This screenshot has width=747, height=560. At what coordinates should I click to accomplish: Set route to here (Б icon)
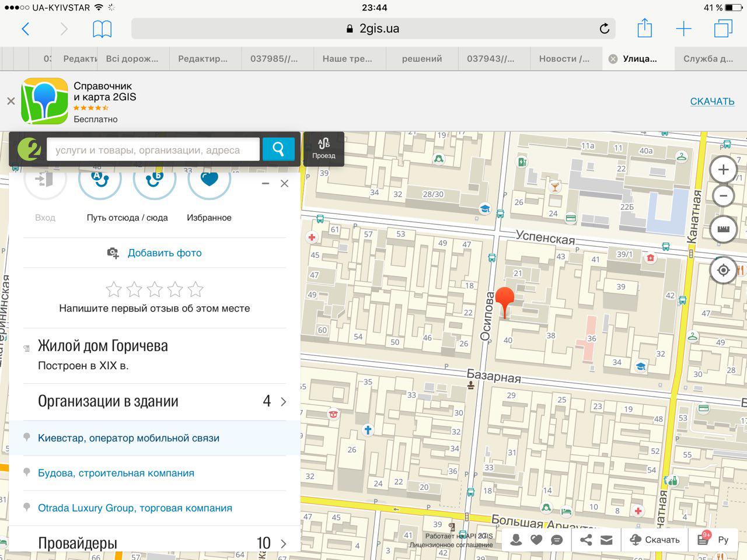click(x=155, y=180)
